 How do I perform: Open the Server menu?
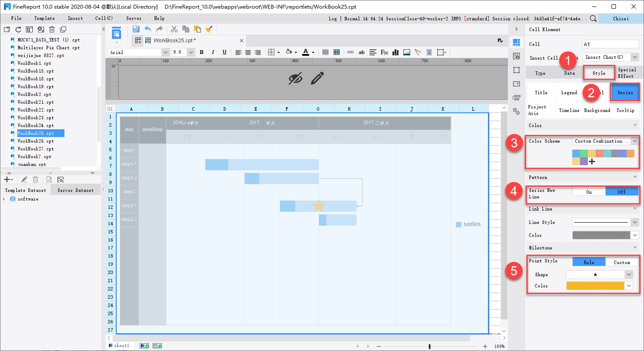[134, 19]
